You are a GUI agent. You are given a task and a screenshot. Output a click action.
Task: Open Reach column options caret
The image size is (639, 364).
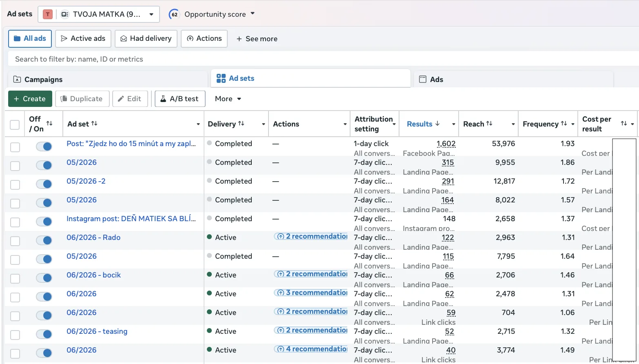pyautogui.click(x=513, y=124)
